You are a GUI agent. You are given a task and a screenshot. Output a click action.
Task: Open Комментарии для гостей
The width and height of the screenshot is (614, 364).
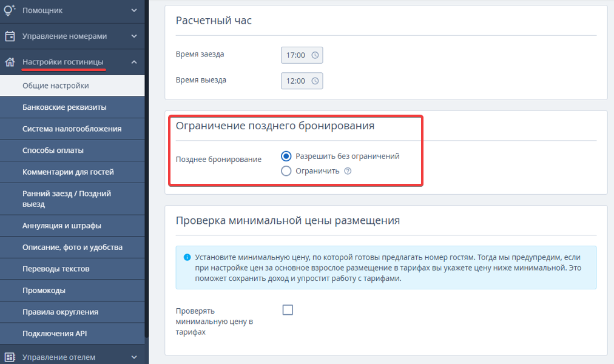click(72, 172)
